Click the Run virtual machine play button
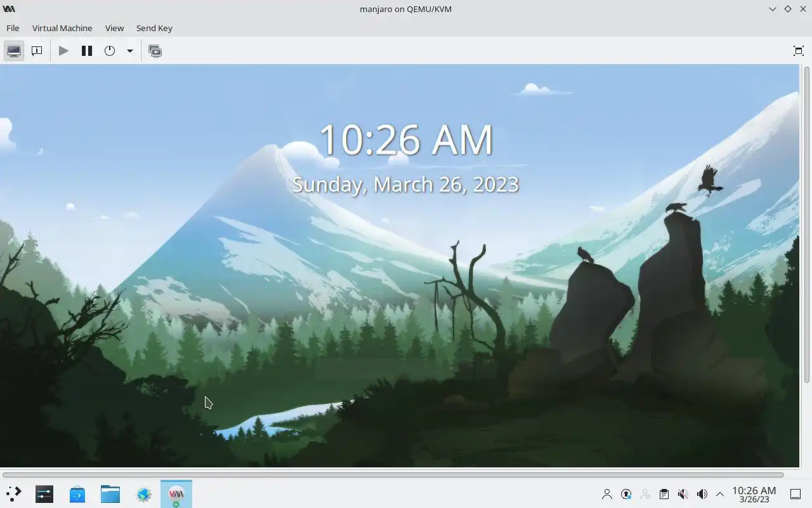812x508 pixels. 63,51
